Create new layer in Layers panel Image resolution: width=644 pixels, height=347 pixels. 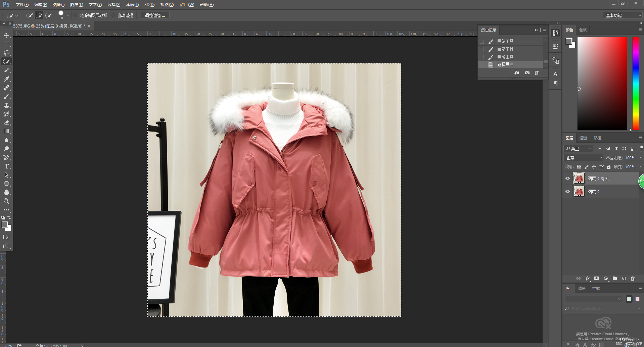click(x=624, y=279)
